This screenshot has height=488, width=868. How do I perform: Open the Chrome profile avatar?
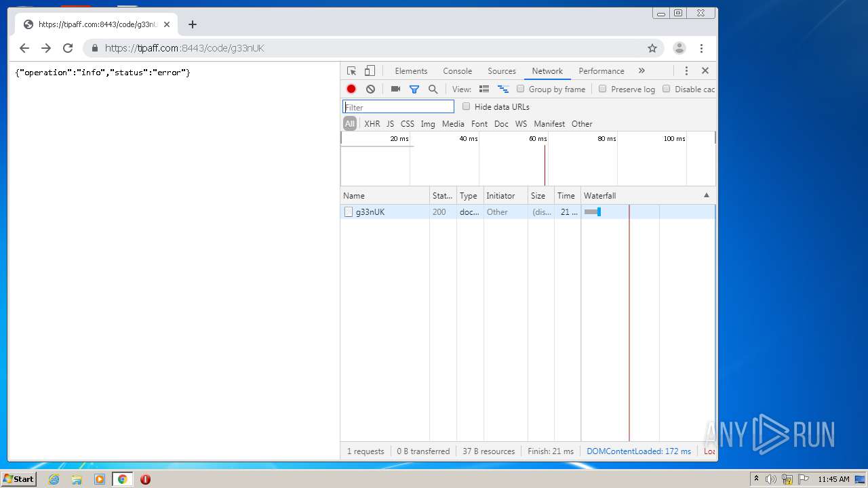pos(679,48)
